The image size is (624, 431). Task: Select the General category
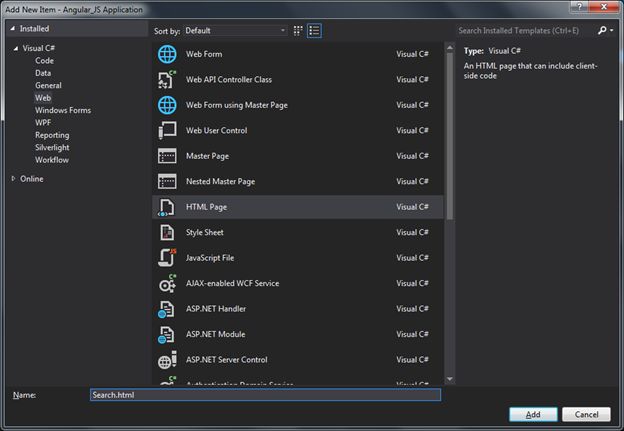tap(48, 86)
